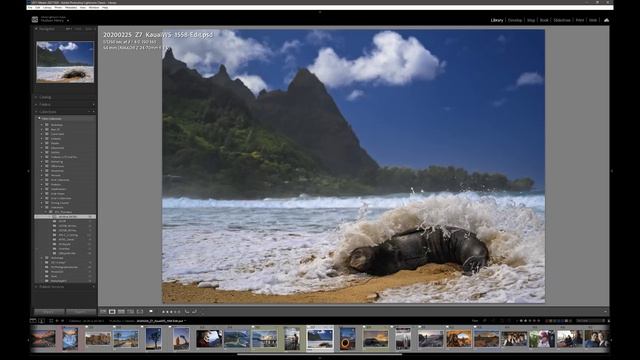Toggle the filmstrip filter switch

(609, 321)
